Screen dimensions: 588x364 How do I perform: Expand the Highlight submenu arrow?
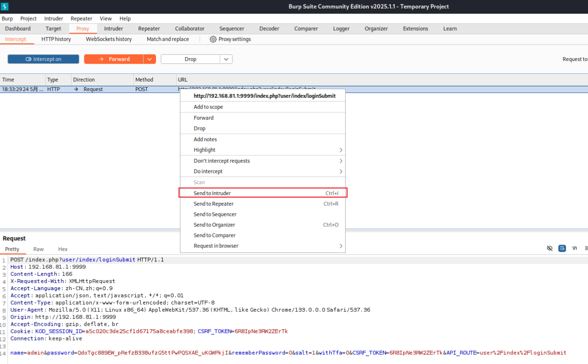point(341,150)
